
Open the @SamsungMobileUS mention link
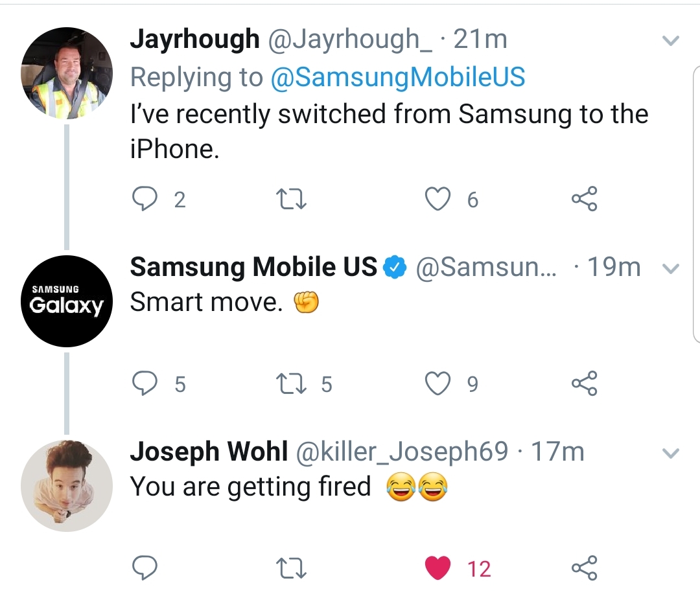point(397,78)
